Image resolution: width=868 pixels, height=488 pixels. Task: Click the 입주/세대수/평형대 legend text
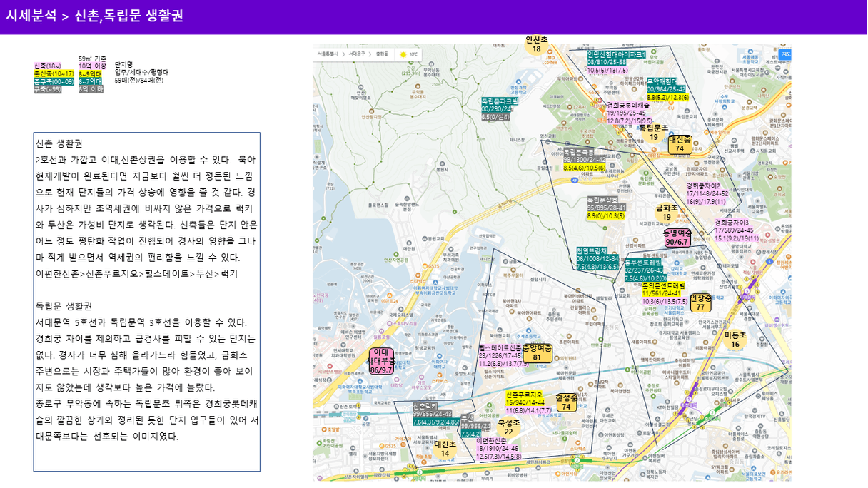coord(142,72)
